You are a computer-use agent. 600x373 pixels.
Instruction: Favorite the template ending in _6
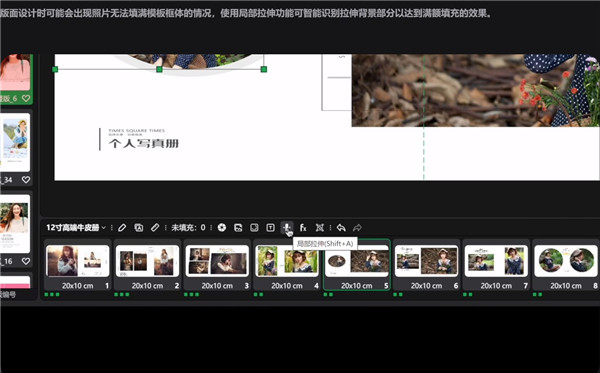(26, 98)
